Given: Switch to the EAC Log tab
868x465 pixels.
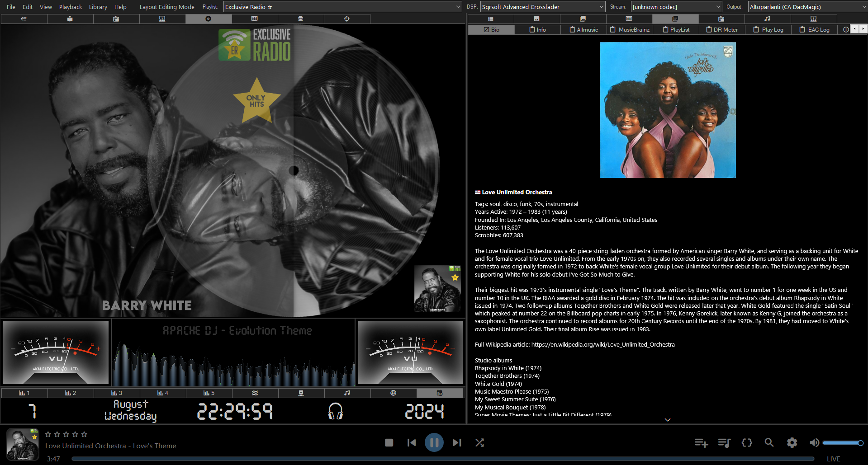Looking at the screenshot, I should pos(814,30).
